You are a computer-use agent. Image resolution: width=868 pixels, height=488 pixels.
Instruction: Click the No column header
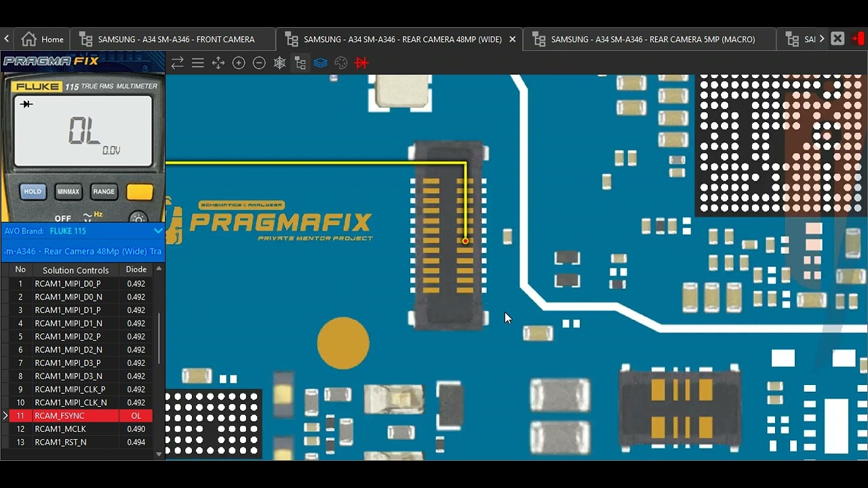click(20, 270)
